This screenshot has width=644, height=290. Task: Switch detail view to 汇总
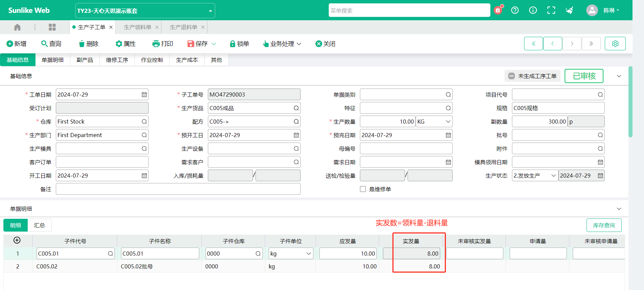40,225
